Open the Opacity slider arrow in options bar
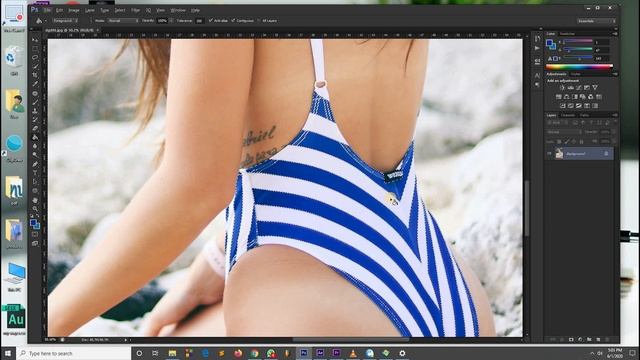Screen dimensions: 640x360 point(171,20)
